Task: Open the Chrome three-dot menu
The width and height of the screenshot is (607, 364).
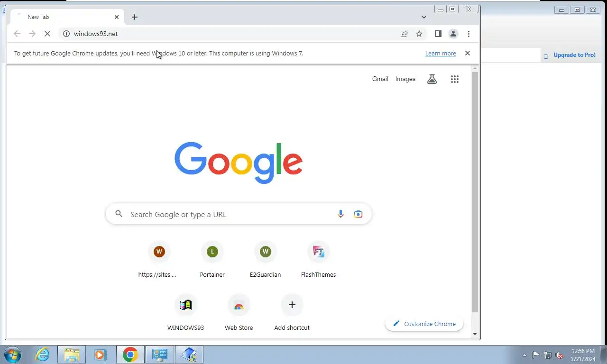Action: pyautogui.click(x=469, y=34)
